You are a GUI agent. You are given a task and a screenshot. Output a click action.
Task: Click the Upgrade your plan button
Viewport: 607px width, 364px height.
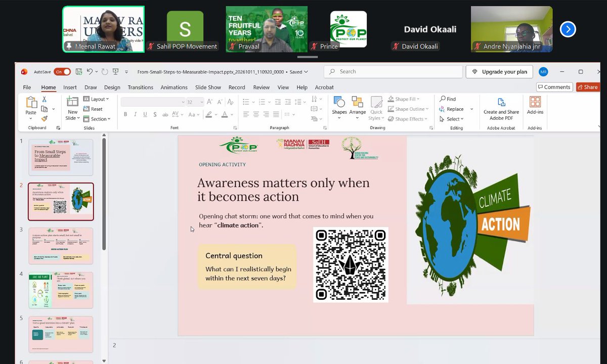[499, 72]
